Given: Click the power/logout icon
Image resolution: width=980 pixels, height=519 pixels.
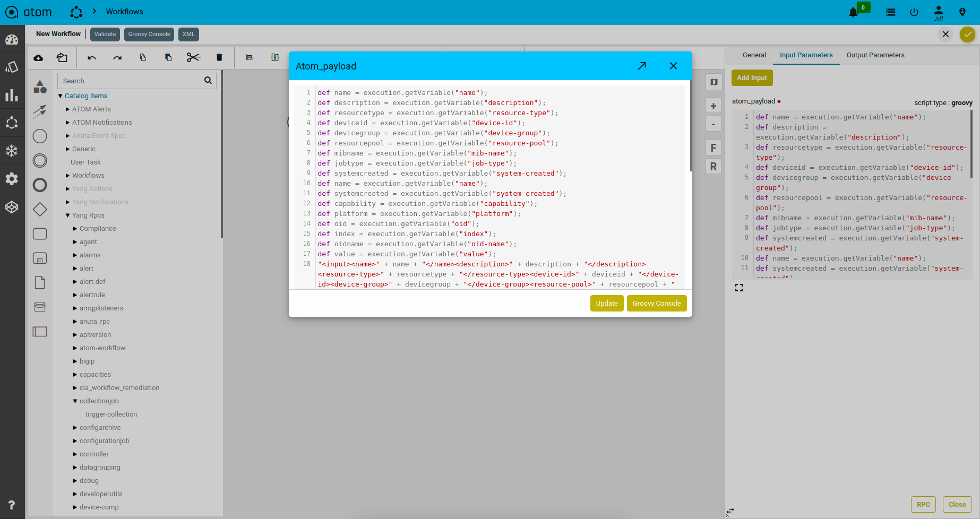Looking at the screenshot, I should click(914, 12).
